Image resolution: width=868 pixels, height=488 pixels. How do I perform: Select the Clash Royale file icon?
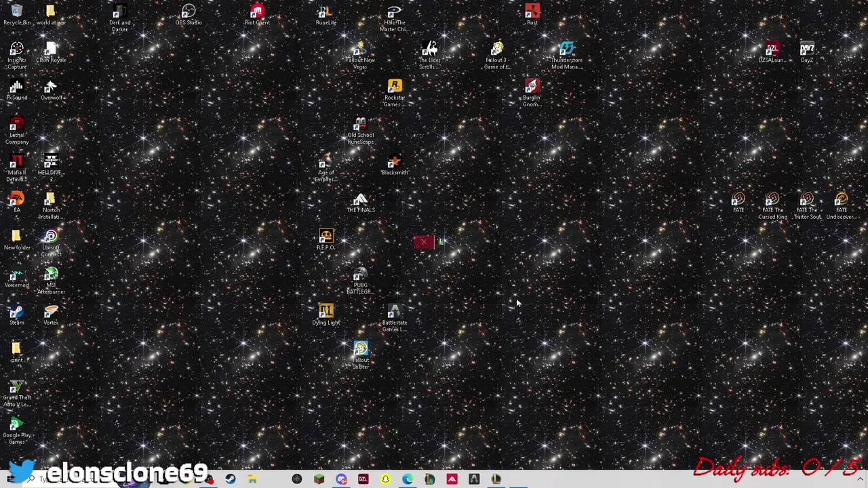coord(51,52)
